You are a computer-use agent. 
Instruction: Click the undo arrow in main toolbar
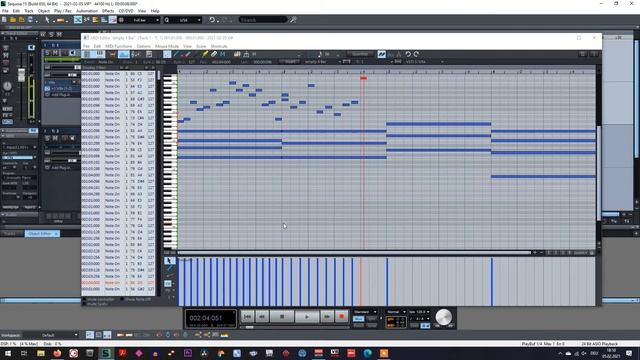[212, 20]
